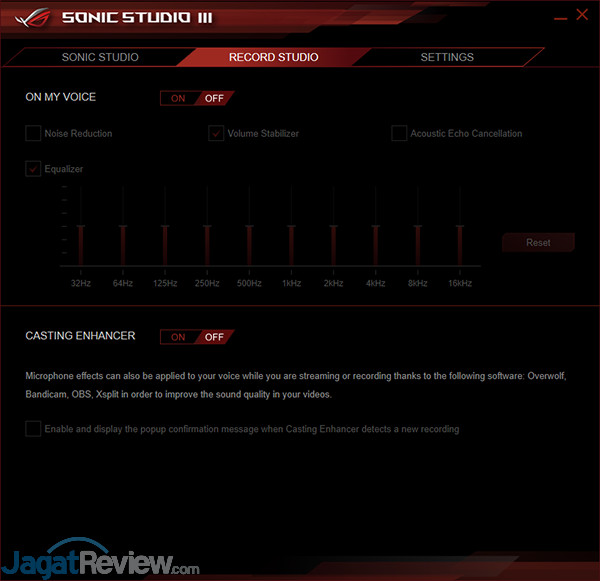Click the 1kHz frequency label

[x=291, y=283]
